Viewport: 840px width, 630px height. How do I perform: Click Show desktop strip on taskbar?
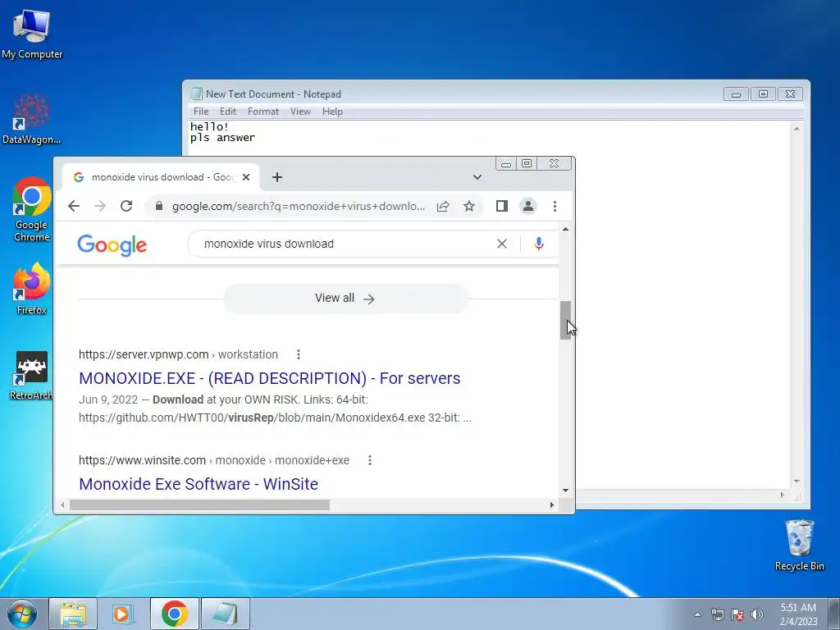pos(834,614)
